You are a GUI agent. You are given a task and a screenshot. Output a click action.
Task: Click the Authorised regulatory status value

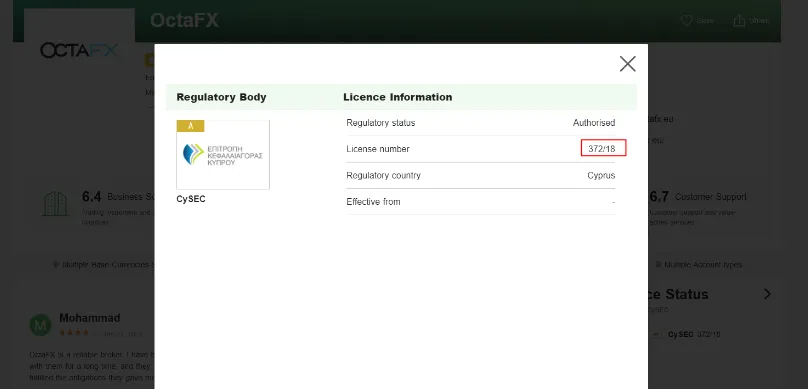click(594, 123)
